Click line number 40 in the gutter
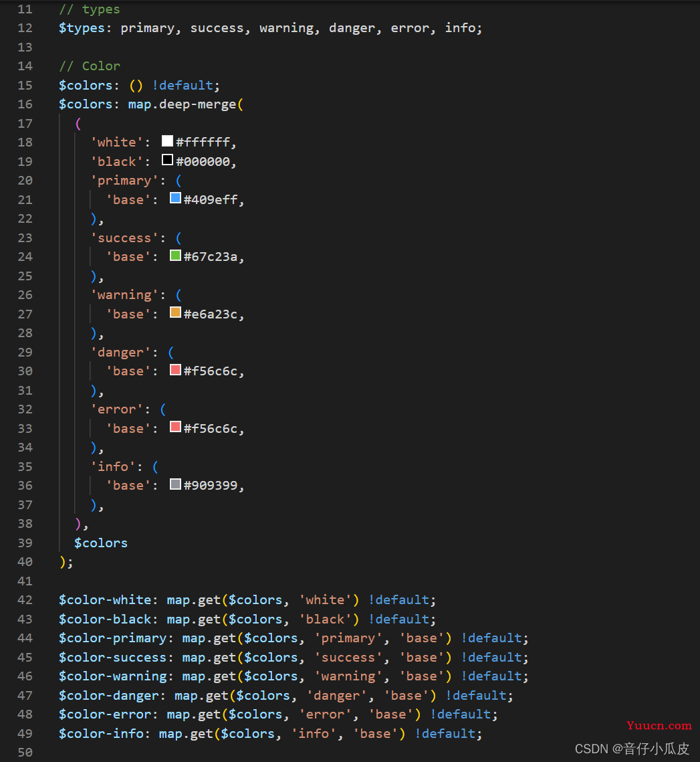Image resolution: width=700 pixels, height=762 pixels. (25, 562)
